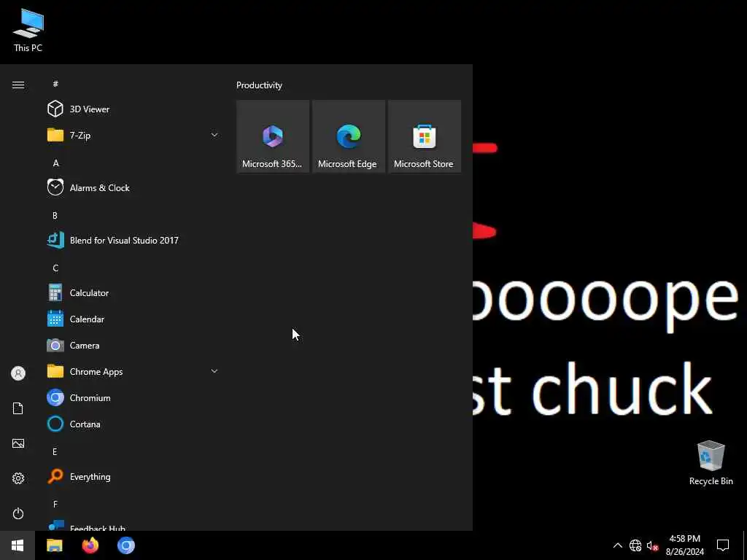Image resolution: width=747 pixels, height=560 pixels.
Task: Expand the Start menu hamburger
Action: click(18, 85)
